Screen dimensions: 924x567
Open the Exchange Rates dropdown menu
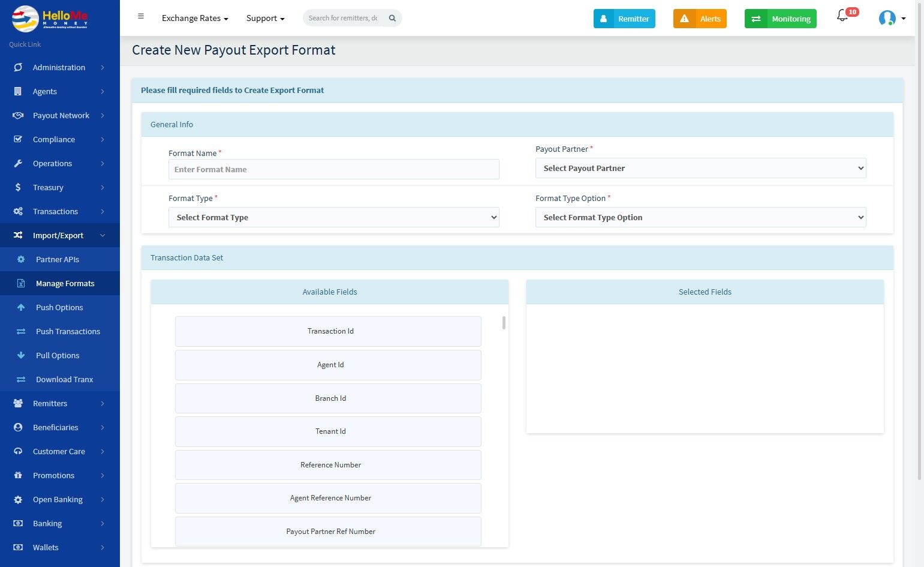(x=195, y=18)
